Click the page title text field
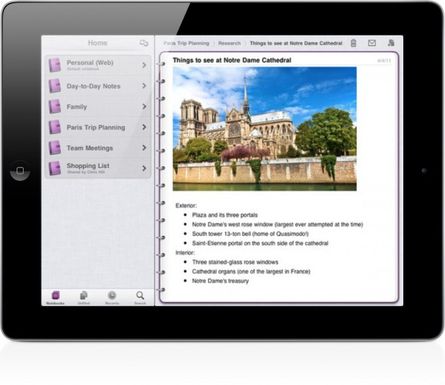 [232, 60]
